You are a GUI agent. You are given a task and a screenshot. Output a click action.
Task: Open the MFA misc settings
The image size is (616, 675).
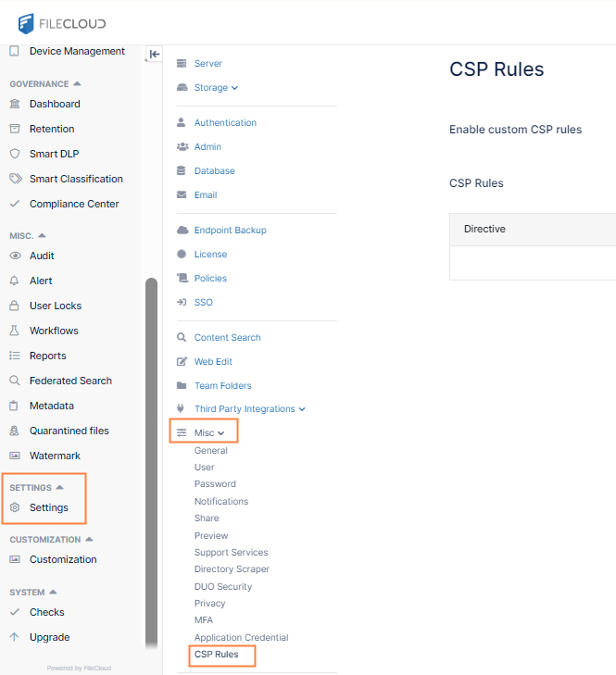tap(203, 620)
